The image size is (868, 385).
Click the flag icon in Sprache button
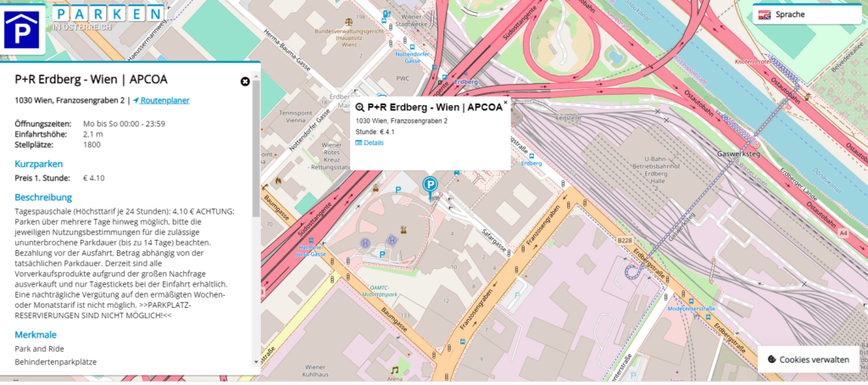click(x=765, y=15)
